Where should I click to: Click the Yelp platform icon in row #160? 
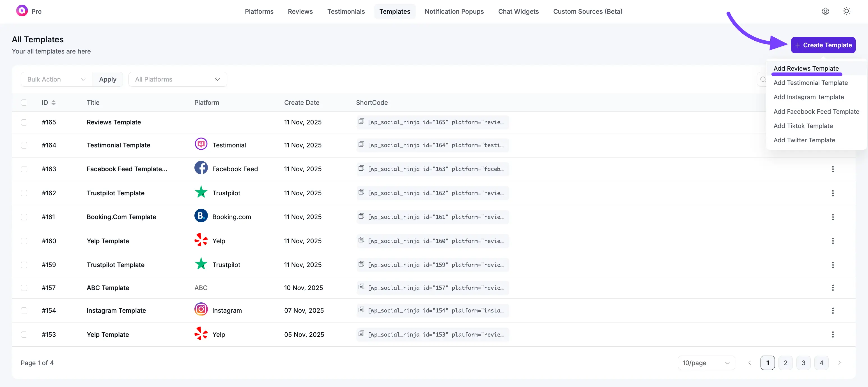tap(201, 240)
